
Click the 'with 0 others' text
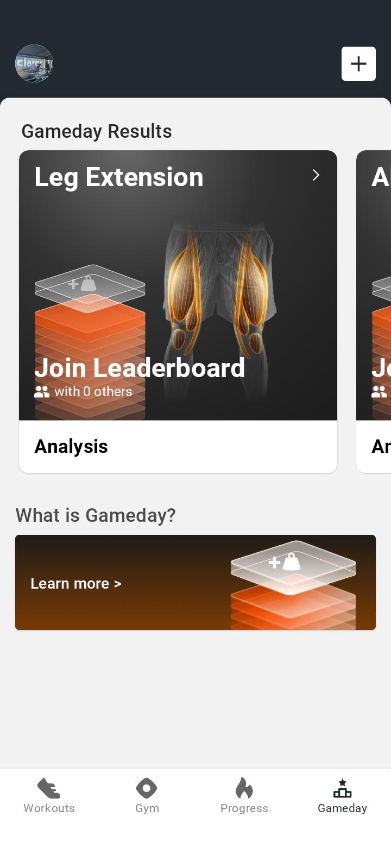(x=93, y=392)
